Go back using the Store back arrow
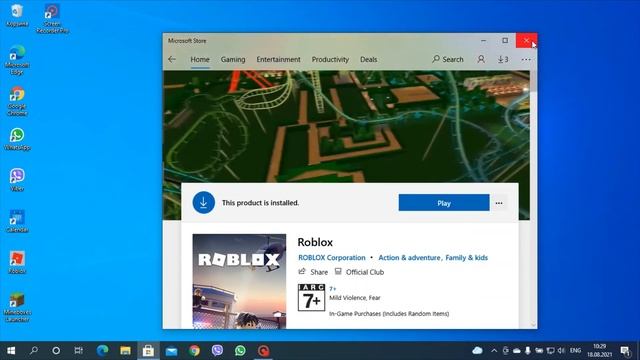The width and height of the screenshot is (640, 360). click(x=172, y=60)
